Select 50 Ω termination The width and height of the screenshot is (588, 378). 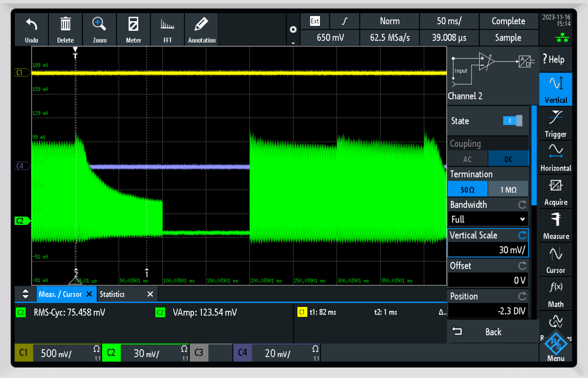467,190
